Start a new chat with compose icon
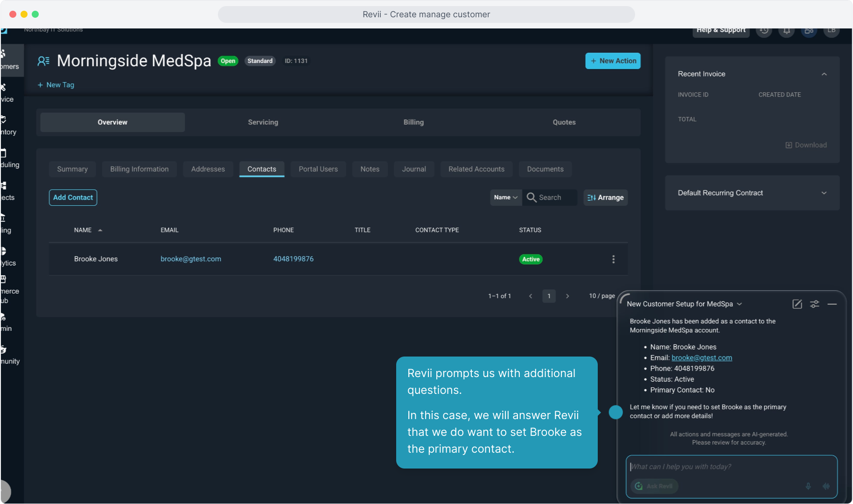The width and height of the screenshot is (853, 504). [x=797, y=304]
